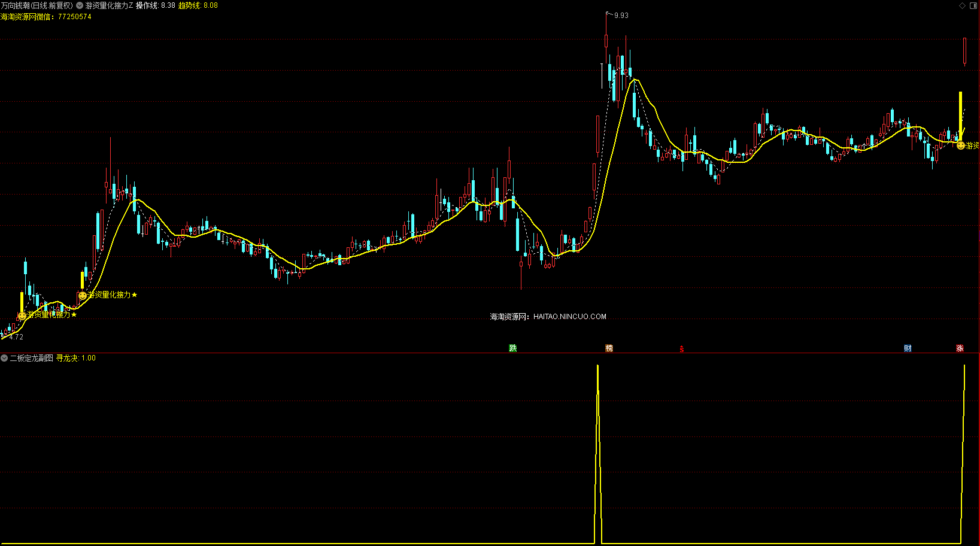Click the 万向钱潮(日线.前复权) stock title
This screenshot has height=546, width=980.
37,5
